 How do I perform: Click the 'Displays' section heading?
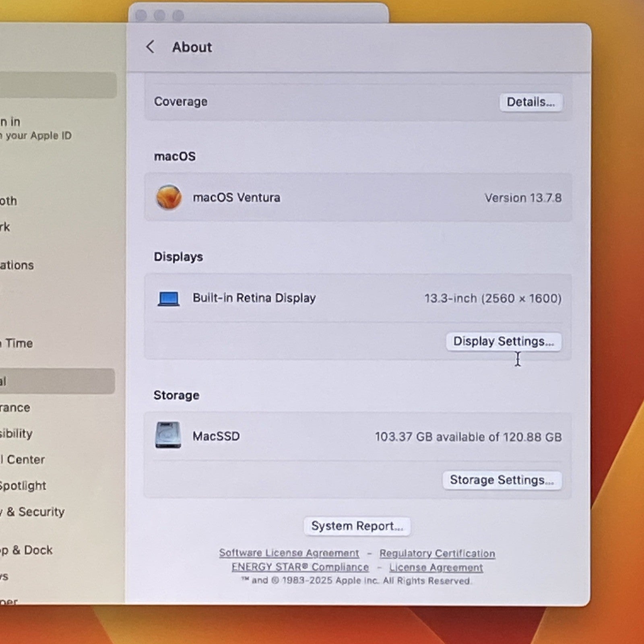click(x=178, y=257)
